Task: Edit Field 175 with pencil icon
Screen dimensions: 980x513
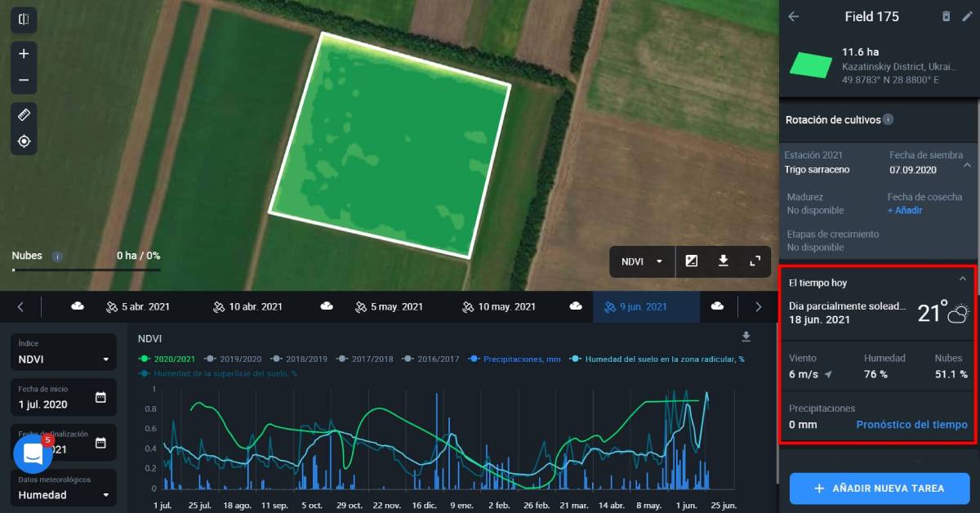Action: tap(967, 16)
